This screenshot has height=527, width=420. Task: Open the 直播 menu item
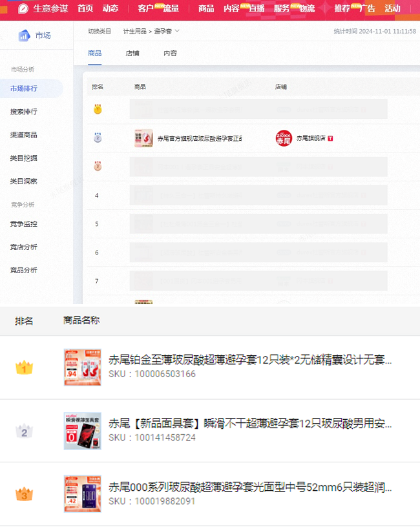[x=257, y=8]
